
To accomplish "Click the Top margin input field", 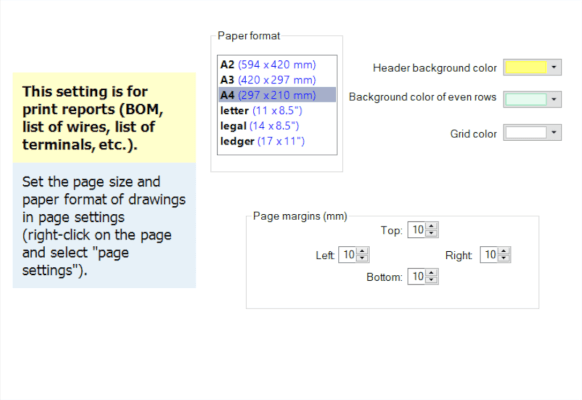I will 417,230.
